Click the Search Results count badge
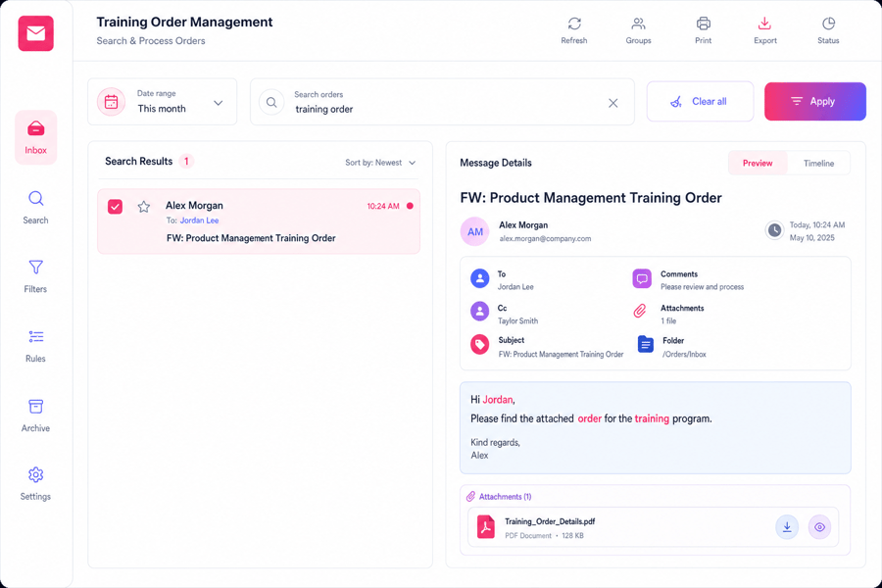Viewport: 882px width, 588px height. (186, 162)
